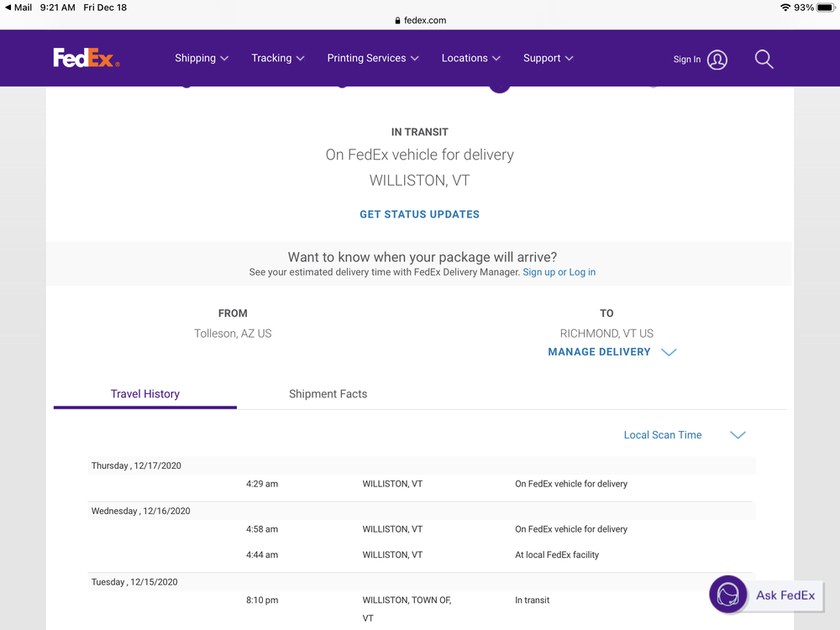
Task: Click the FedEx logo
Action: pyautogui.click(x=87, y=58)
